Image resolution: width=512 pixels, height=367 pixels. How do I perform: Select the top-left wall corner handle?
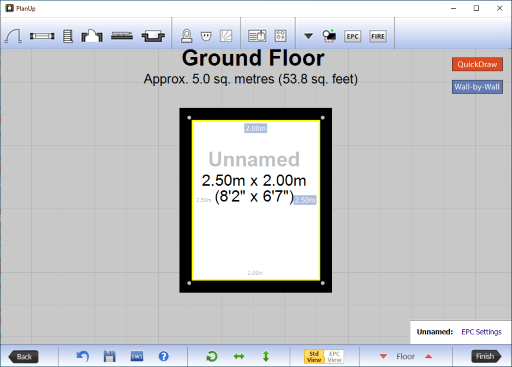(x=189, y=118)
